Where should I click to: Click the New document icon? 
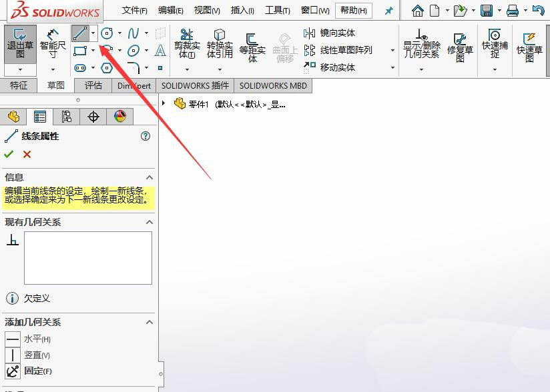435,11
